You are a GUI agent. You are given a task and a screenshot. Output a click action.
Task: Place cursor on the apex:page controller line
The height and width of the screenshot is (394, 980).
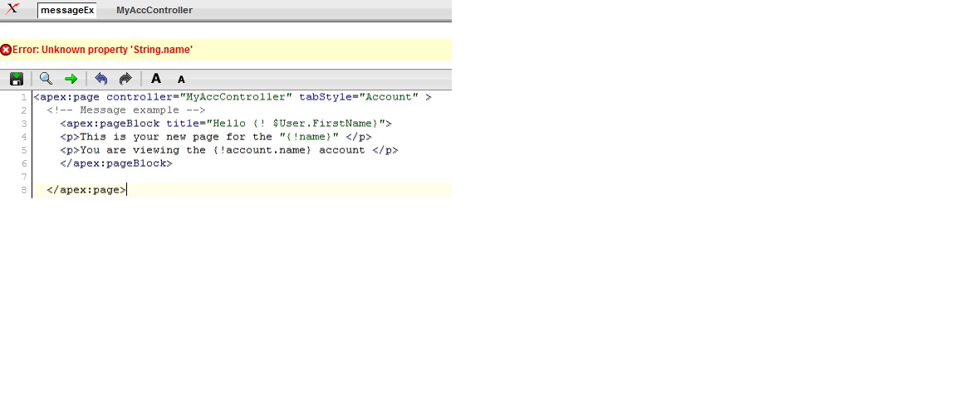233,97
